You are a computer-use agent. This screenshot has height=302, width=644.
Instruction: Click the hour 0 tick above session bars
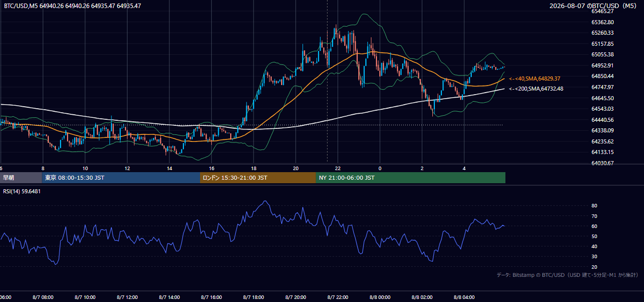coord(380,168)
